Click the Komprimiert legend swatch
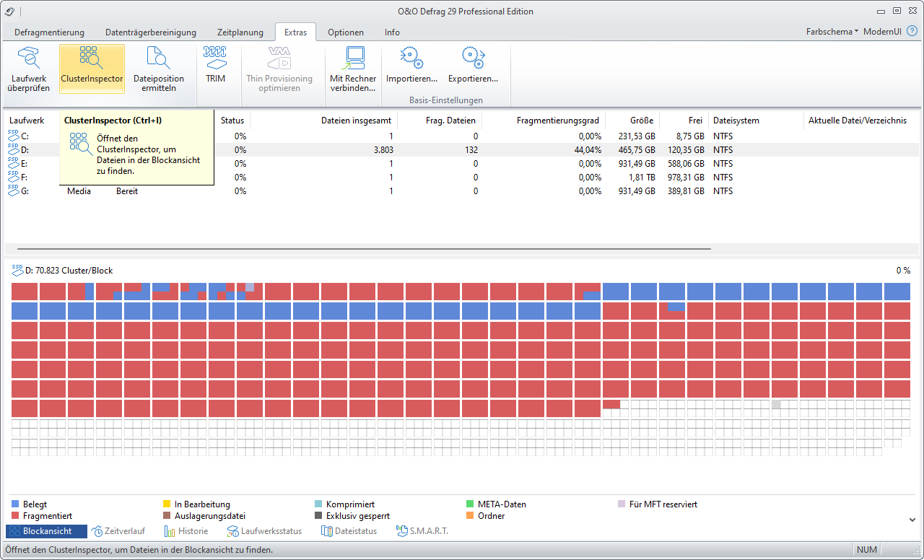Viewport: 924px width, 560px height. point(318,504)
